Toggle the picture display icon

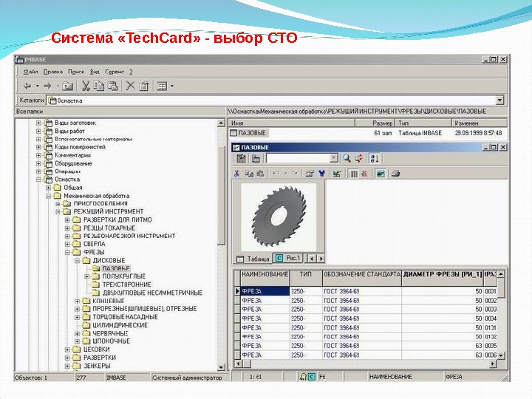[381, 174]
